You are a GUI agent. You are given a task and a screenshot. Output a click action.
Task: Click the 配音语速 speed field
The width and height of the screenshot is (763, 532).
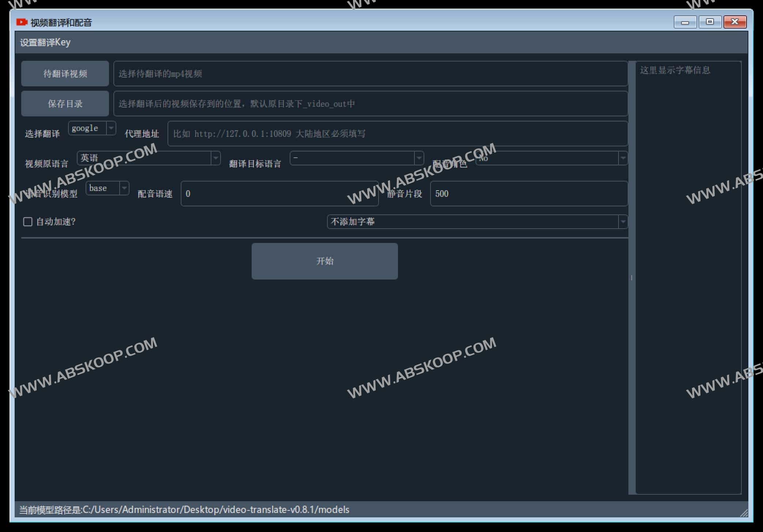pos(279,194)
